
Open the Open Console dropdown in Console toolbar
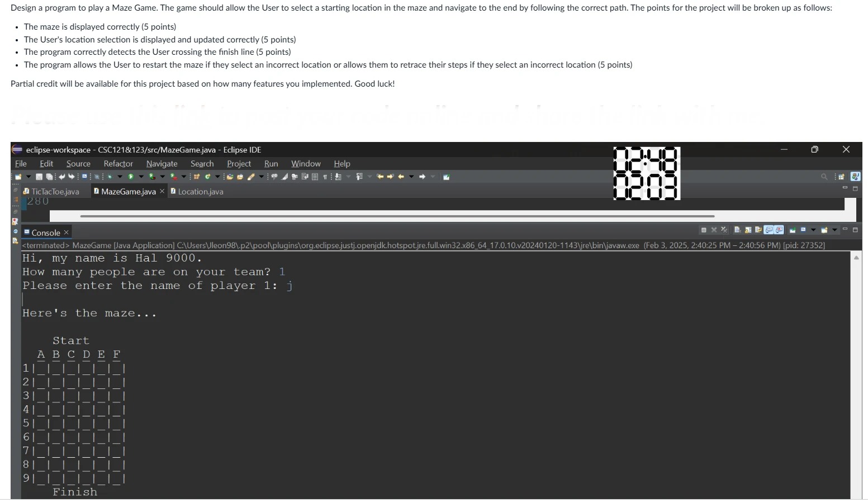tap(834, 230)
